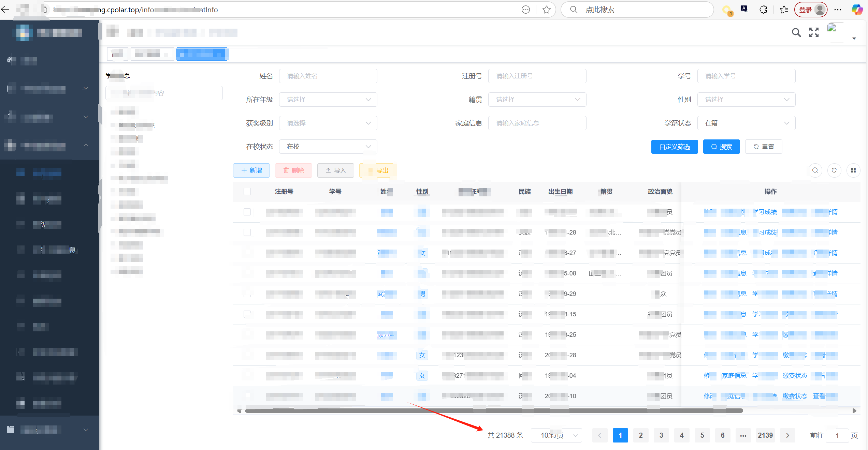Click the browser favorites star icon

coord(547,10)
